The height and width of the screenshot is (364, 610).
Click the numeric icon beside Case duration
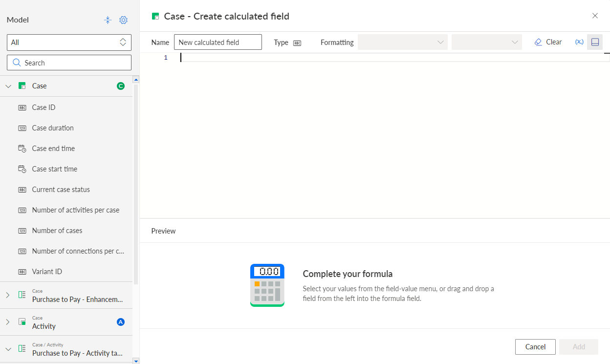tap(22, 128)
